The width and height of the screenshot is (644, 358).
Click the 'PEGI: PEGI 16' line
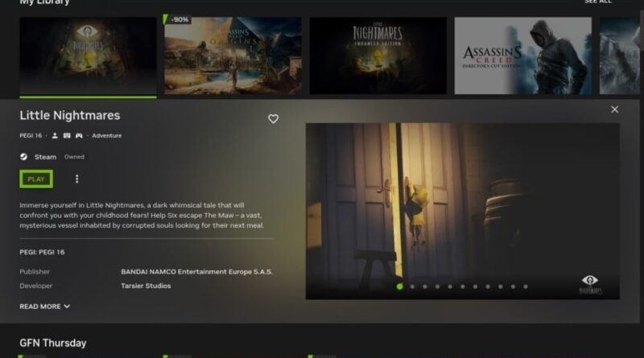43,252
